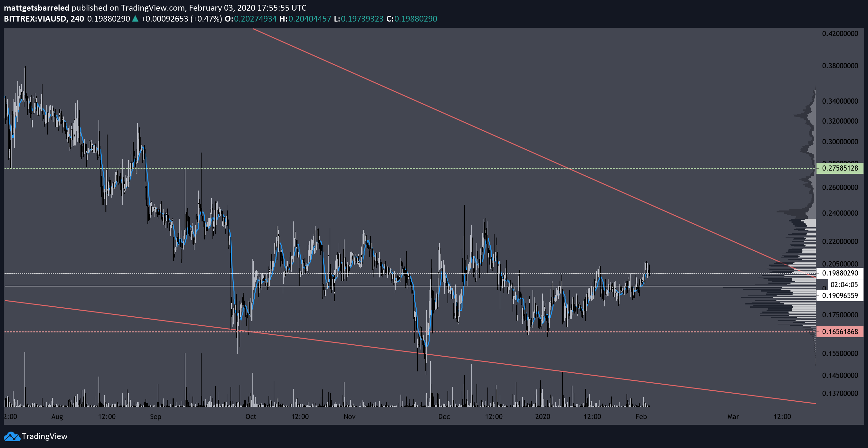Click the green up-triangle change indicator
Screen dimensions: 868x448
tap(135, 19)
